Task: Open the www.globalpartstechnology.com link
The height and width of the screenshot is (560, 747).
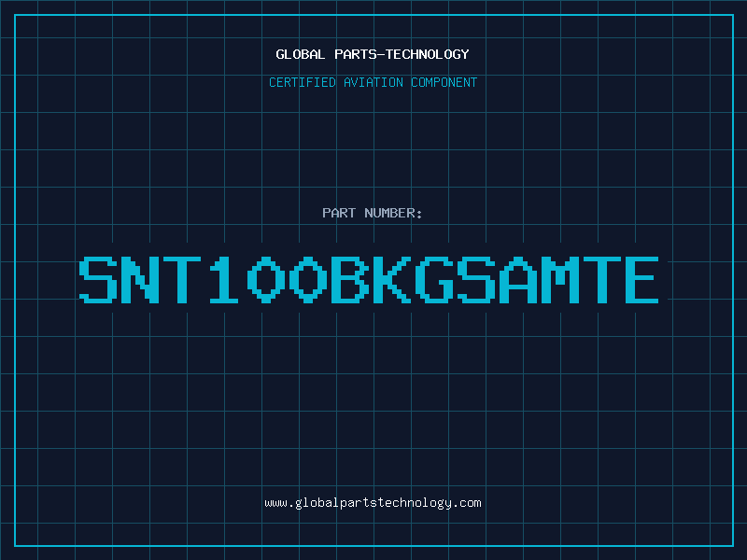Action: 373,503
